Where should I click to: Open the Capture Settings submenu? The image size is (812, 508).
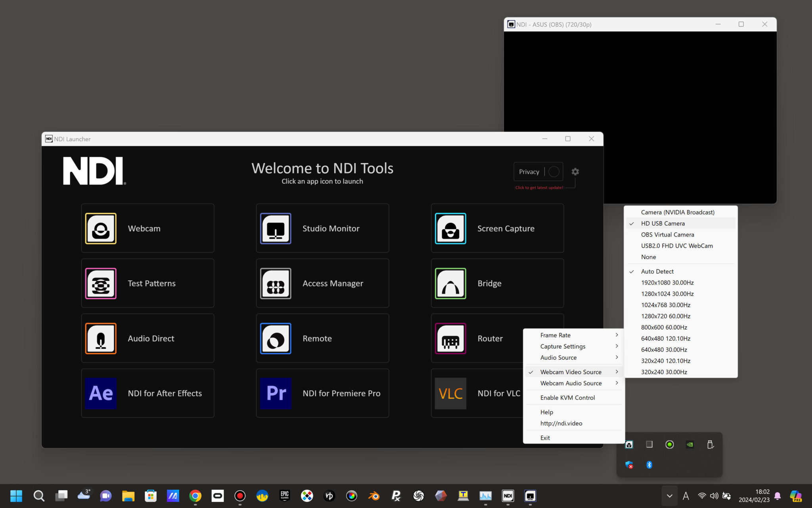click(562, 346)
